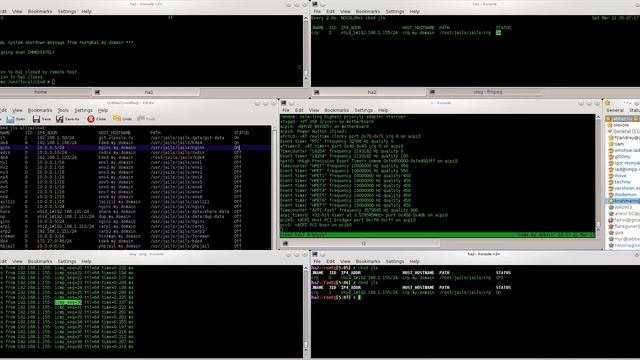The image size is (640, 360).
Task: Click the terminal icon on the hal tab
Action: (x=97, y=92)
